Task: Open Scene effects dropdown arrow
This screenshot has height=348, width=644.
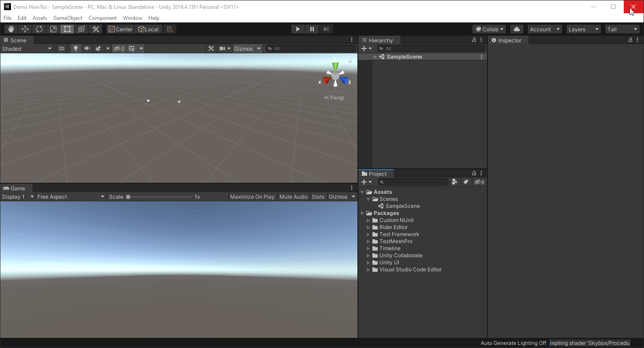Action: (108, 48)
